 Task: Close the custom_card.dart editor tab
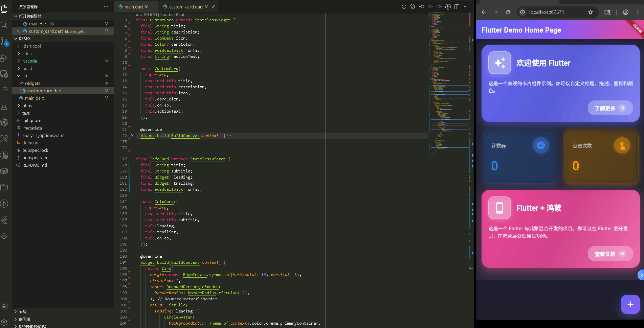[x=213, y=7]
